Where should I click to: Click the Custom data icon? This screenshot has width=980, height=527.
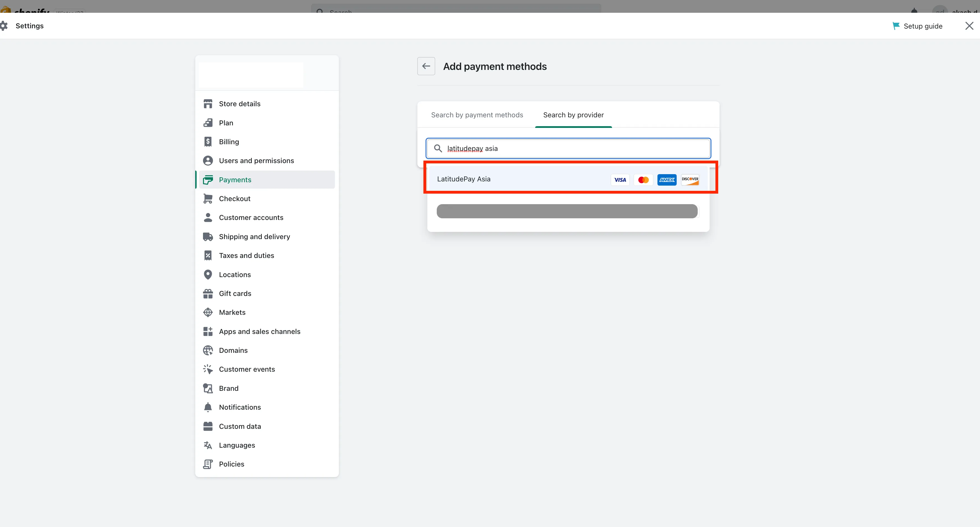tap(208, 426)
